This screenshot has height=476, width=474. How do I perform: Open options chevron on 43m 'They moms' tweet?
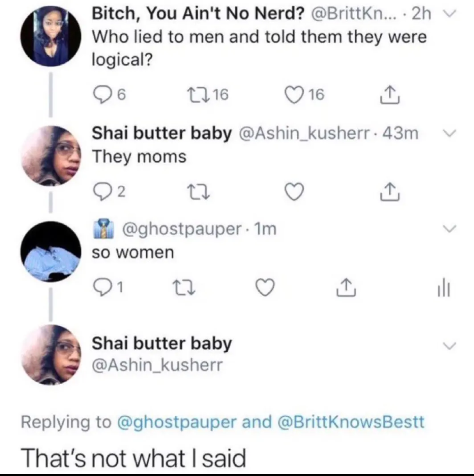tap(448, 133)
